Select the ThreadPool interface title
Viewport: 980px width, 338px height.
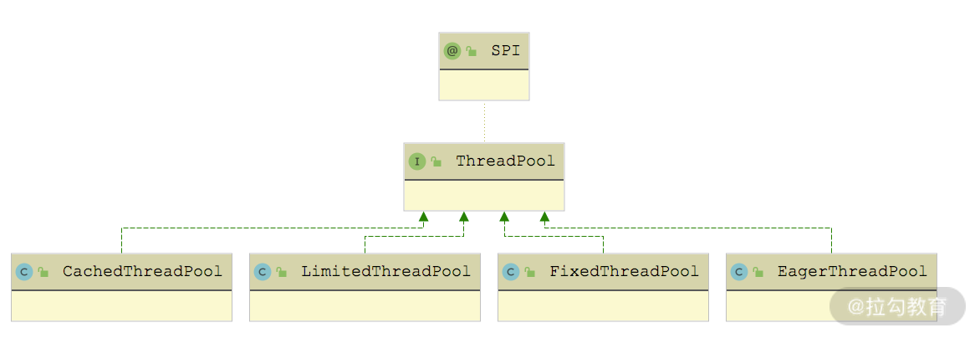505,161
